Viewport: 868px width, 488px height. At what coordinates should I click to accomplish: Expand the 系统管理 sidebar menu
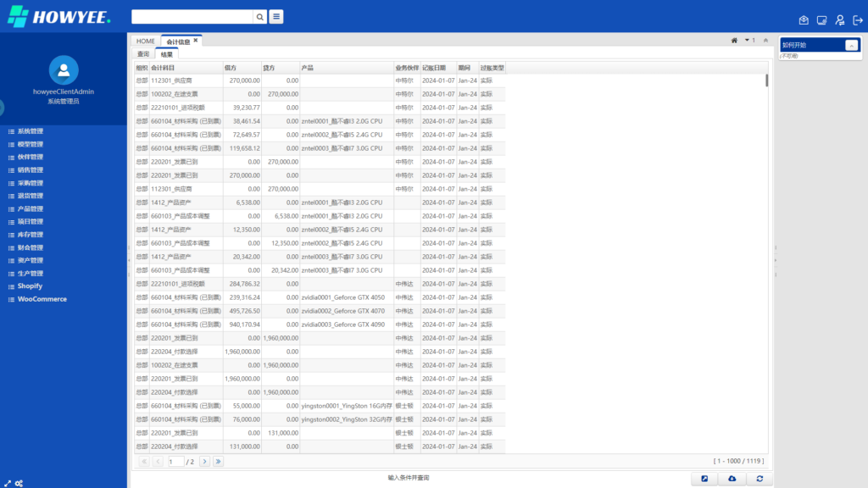[30, 131]
